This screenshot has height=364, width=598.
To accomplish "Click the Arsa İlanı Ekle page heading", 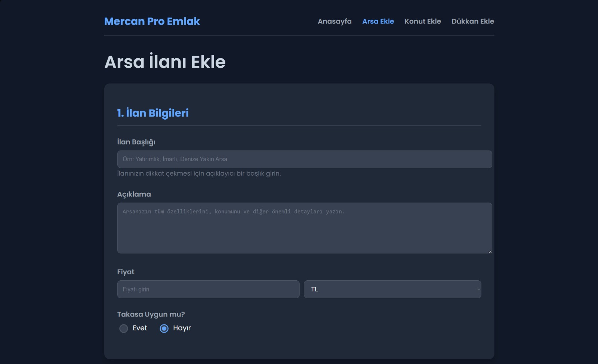I will pyautogui.click(x=165, y=62).
